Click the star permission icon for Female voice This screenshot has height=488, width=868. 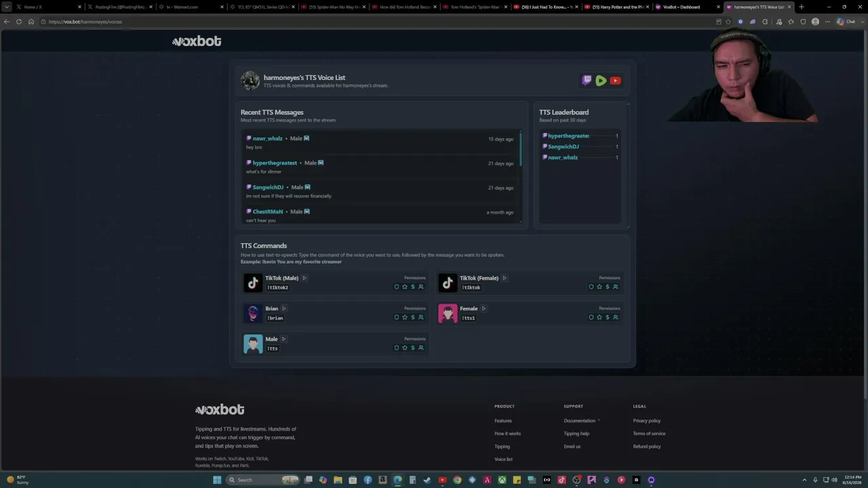click(599, 317)
